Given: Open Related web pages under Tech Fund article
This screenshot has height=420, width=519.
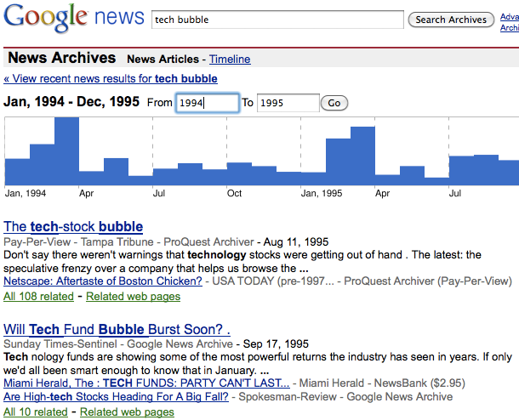Looking at the screenshot, I should tap(127, 412).
